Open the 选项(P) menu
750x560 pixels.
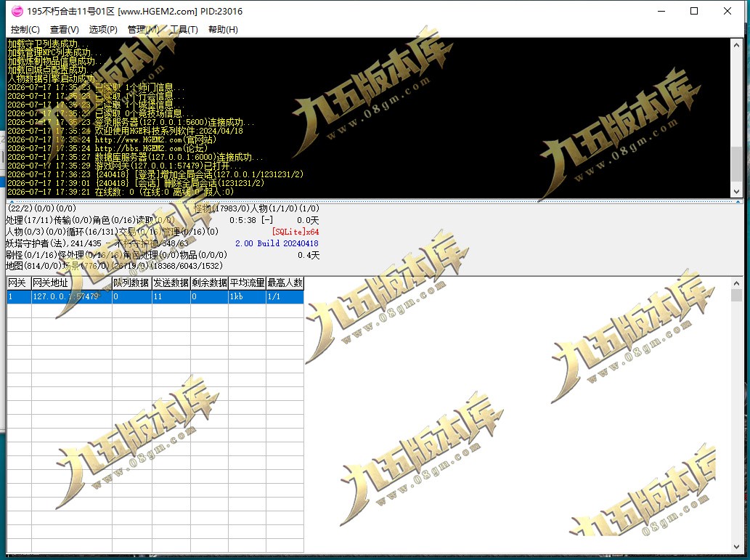(103, 30)
